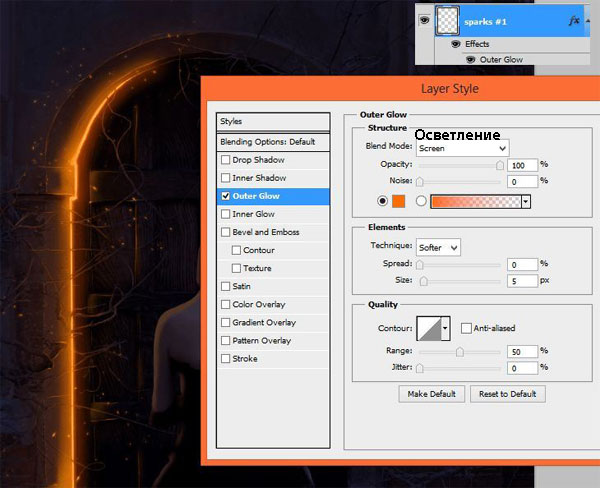Toggle Effects visibility eye in layers panel
Screen dimensions: 600x488
tap(455, 44)
